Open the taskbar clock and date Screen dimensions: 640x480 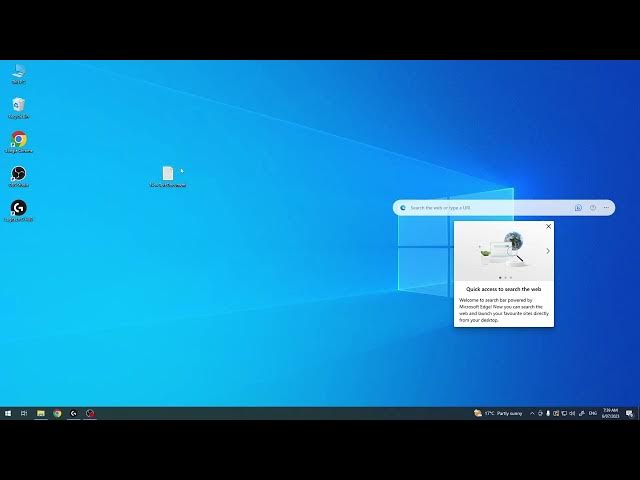coord(611,413)
